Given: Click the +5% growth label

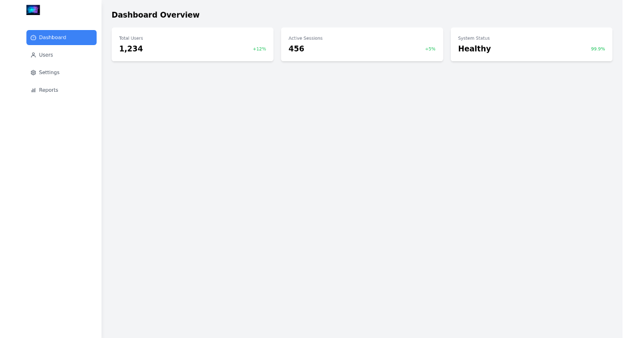Looking at the screenshot, I should point(430,49).
